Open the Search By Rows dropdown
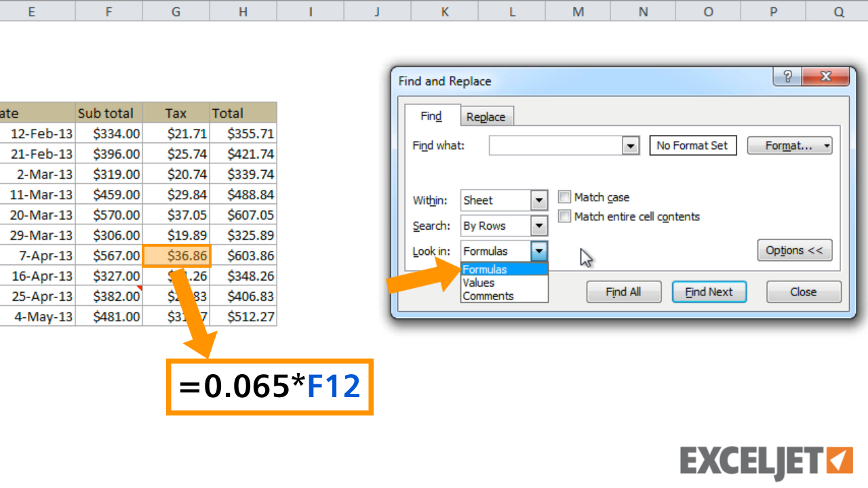868x488 pixels. coord(539,226)
